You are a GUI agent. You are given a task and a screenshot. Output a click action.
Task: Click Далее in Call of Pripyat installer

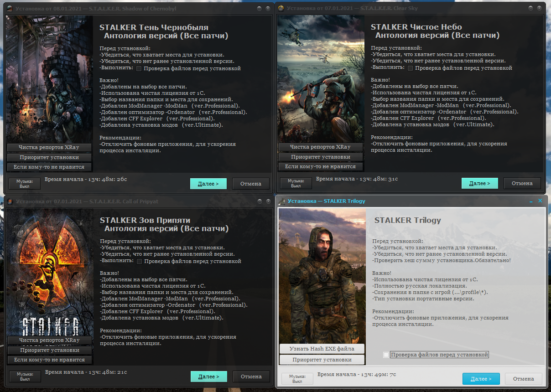tap(209, 377)
